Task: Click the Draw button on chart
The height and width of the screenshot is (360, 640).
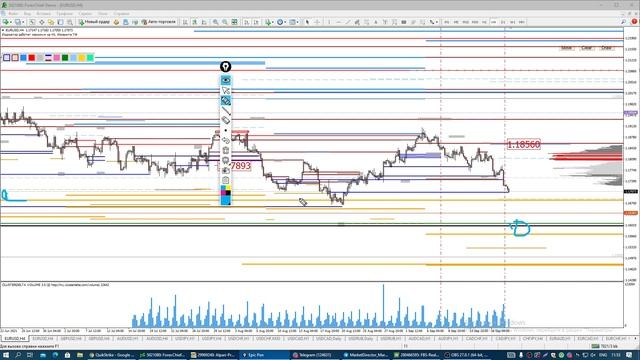Action: coord(607,48)
